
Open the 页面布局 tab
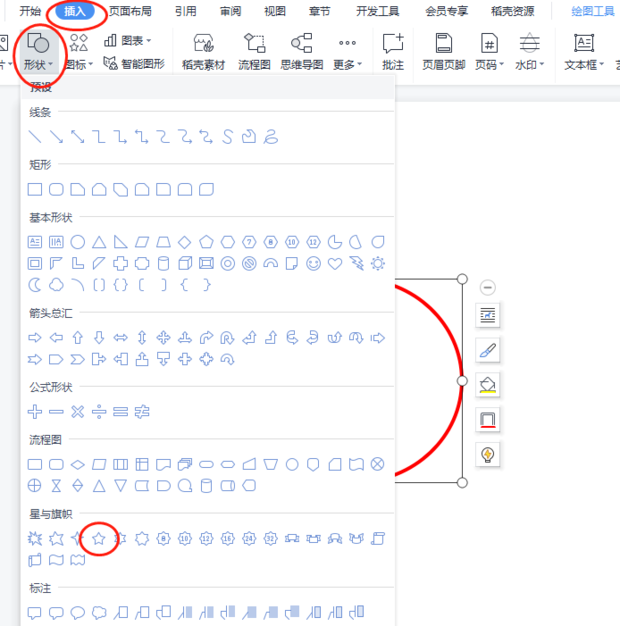pos(130,11)
